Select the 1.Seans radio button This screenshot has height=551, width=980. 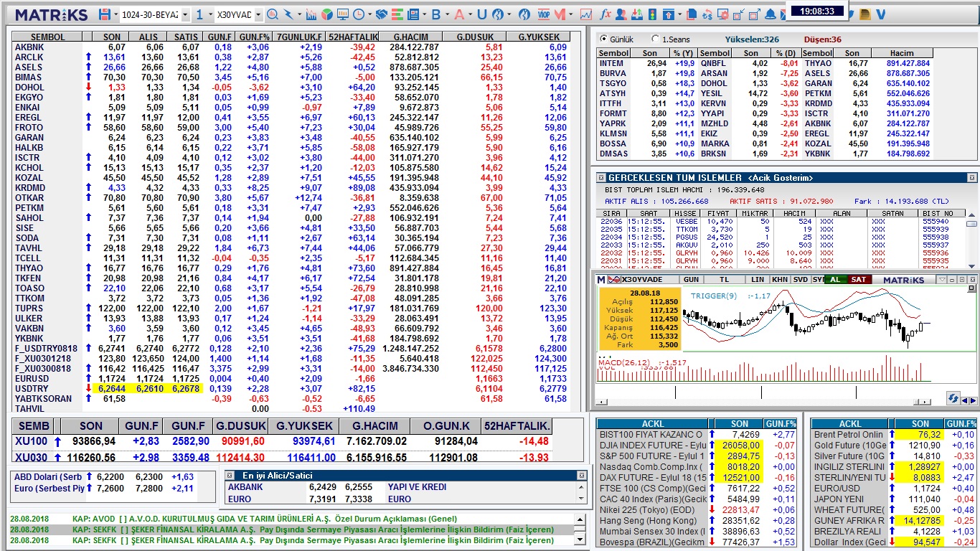pyautogui.click(x=654, y=39)
